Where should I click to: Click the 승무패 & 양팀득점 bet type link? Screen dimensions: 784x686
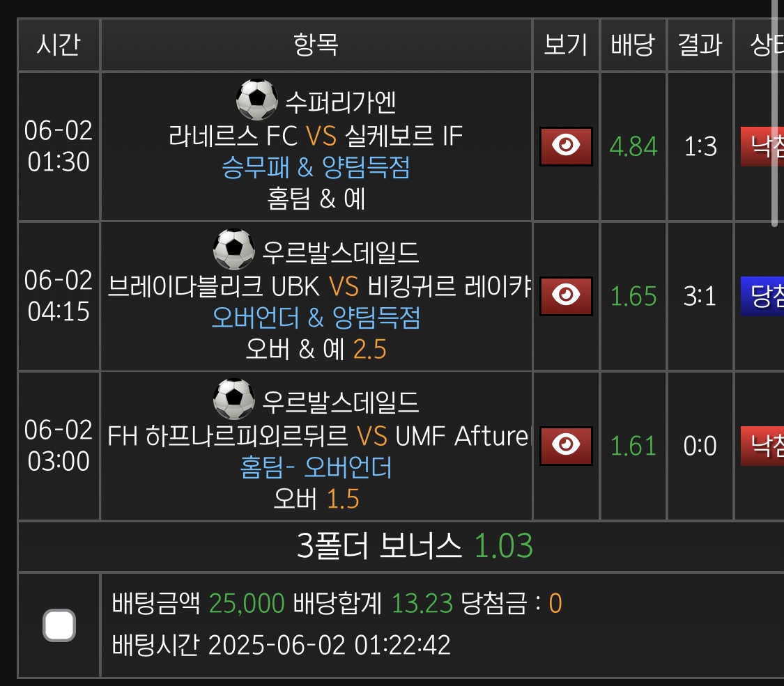pyautogui.click(x=316, y=168)
